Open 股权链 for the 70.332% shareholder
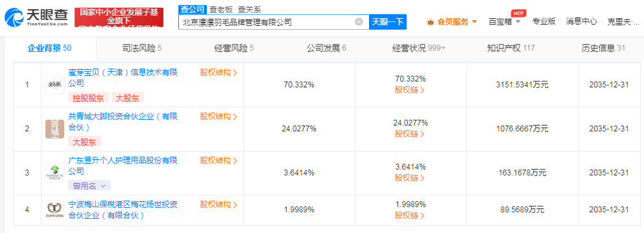Viewport: 644px width, 233px height. pos(409,89)
